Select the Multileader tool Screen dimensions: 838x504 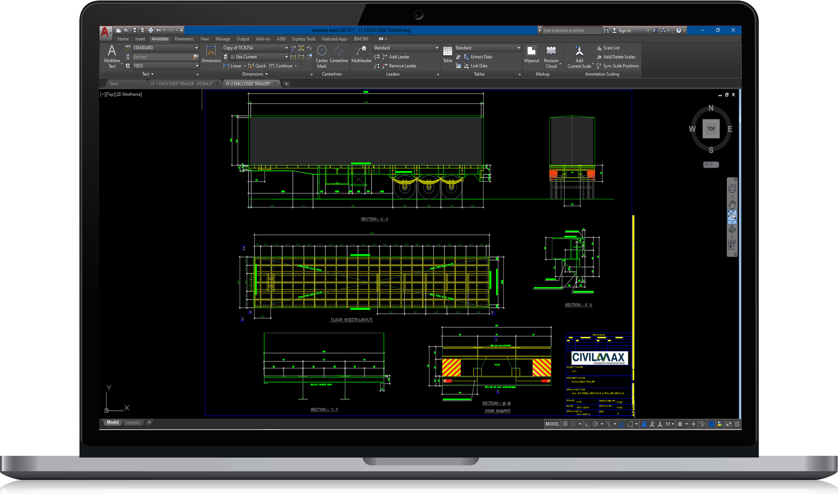coord(361,54)
